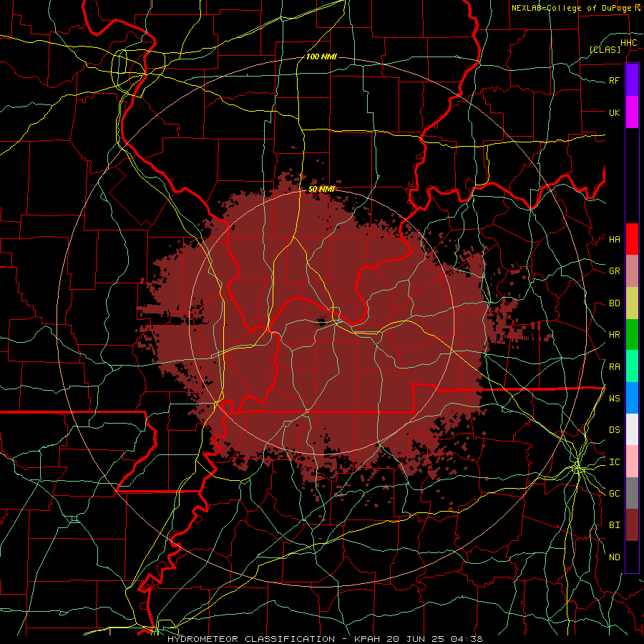Click the WS legend label
This screenshot has height=644, width=644.
(614, 399)
